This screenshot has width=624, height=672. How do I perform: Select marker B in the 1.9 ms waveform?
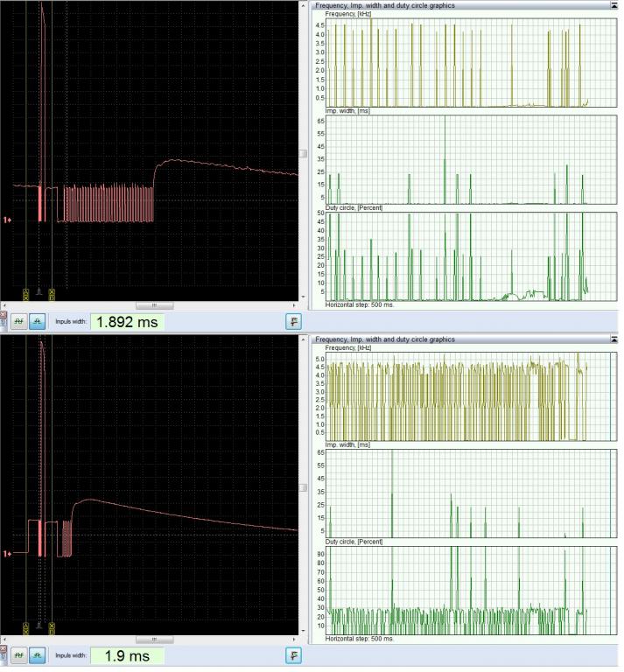[x=52, y=628]
